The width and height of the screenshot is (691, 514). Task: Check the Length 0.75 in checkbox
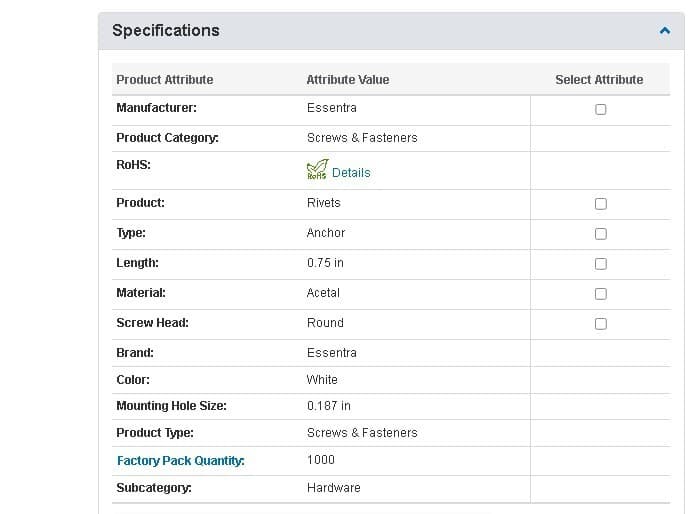pos(601,264)
